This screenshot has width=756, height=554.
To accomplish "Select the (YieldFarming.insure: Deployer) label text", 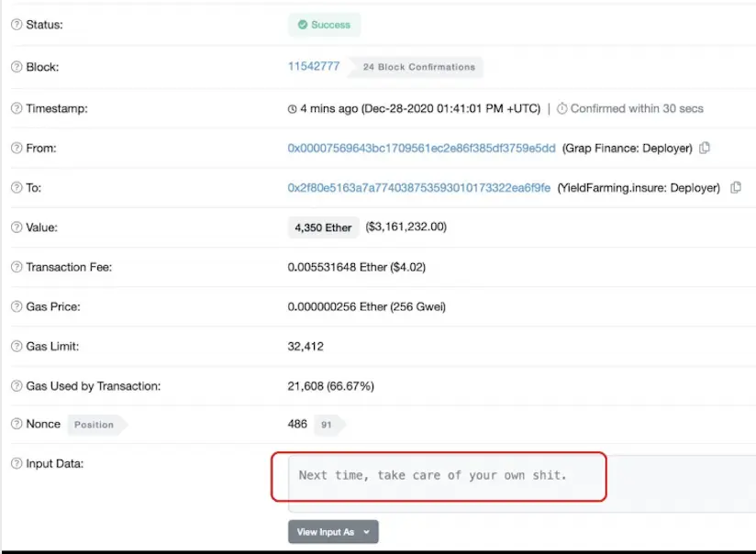I will tap(639, 187).
